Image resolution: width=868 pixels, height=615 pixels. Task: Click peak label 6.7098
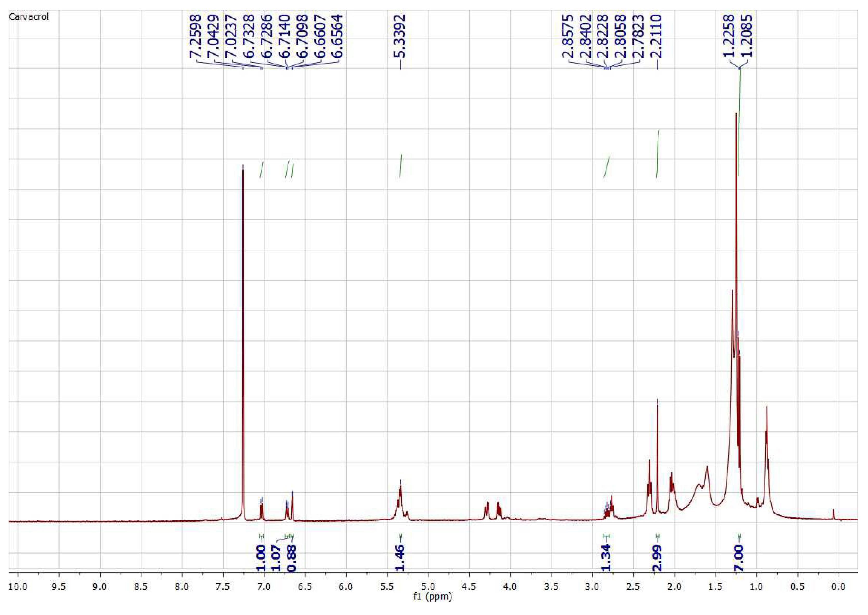tap(302, 36)
